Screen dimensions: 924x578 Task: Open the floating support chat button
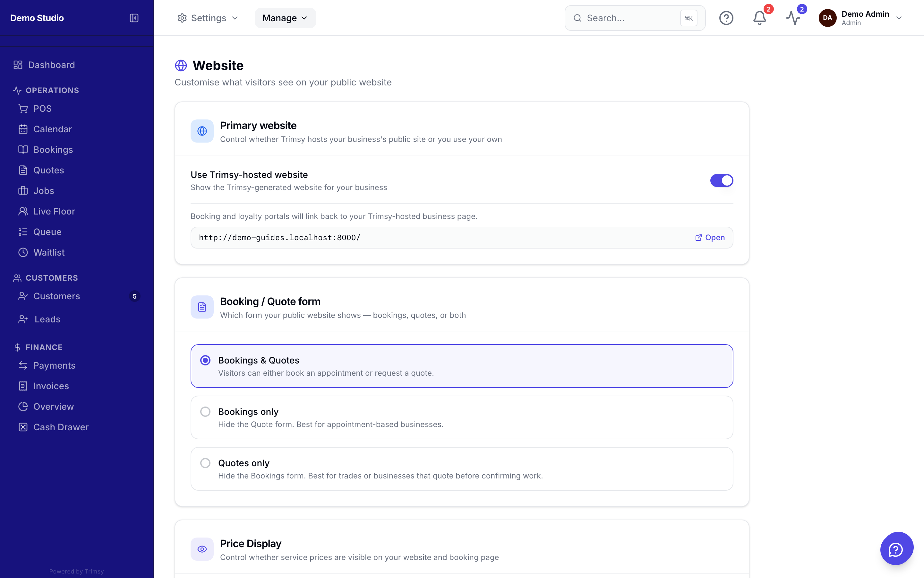point(896,548)
